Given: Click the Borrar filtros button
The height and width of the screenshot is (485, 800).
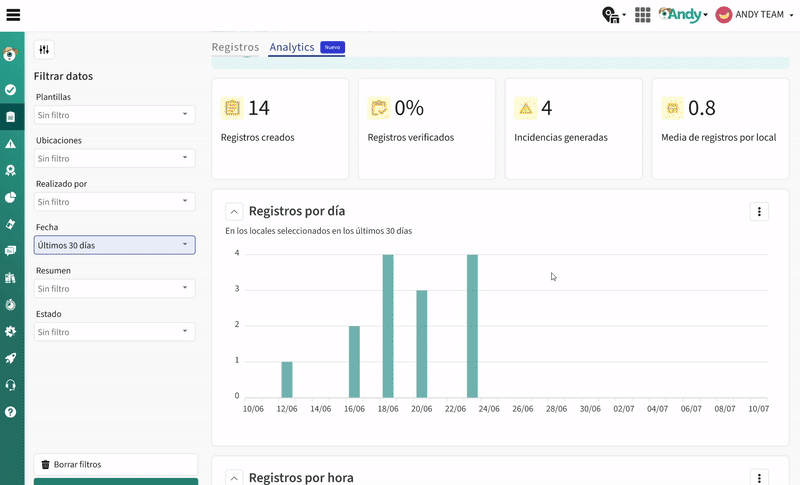Looking at the screenshot, I should [115, 464].
